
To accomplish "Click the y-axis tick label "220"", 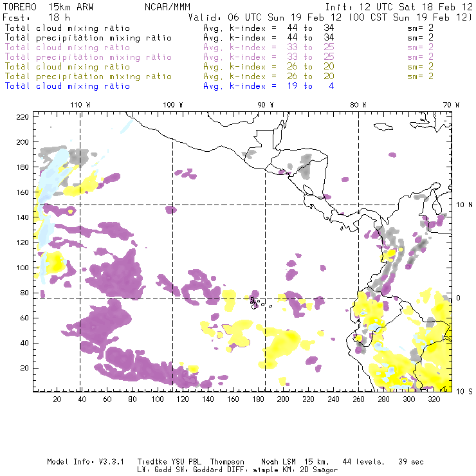I will coord(23,116).
